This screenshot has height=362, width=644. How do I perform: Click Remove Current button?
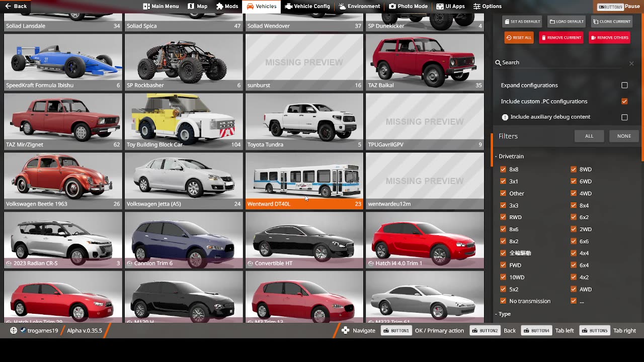tap(561, 38)
